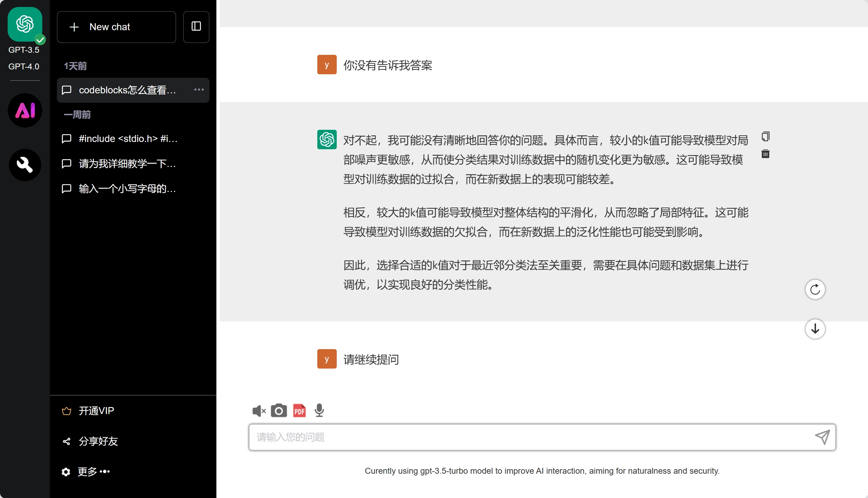
Task: Open the '输入一个小写字母的…' conversation
Action: point(127,189)
